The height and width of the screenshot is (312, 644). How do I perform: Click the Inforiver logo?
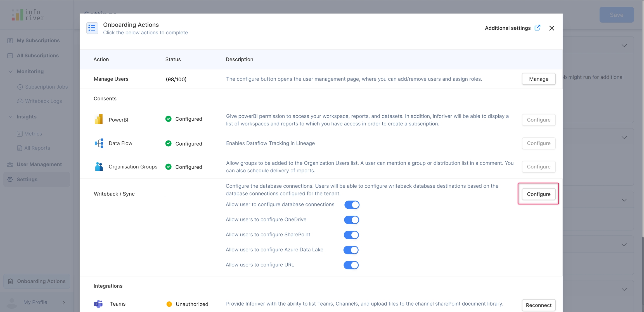click(28, 15)
